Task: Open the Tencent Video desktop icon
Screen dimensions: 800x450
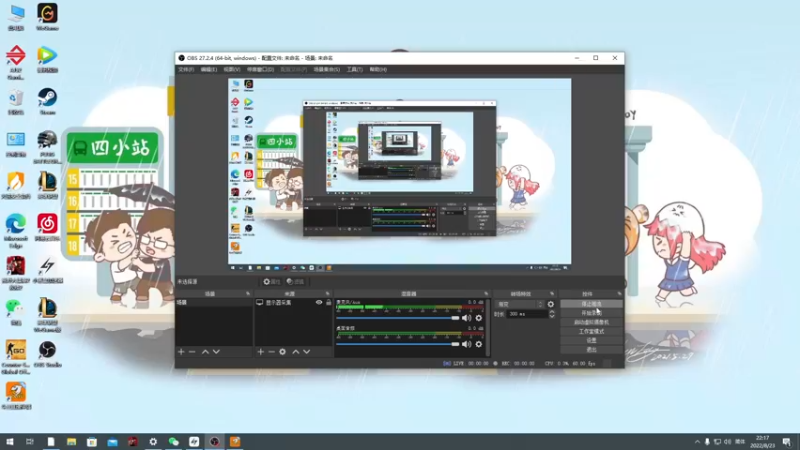Action: pos(47,59)
